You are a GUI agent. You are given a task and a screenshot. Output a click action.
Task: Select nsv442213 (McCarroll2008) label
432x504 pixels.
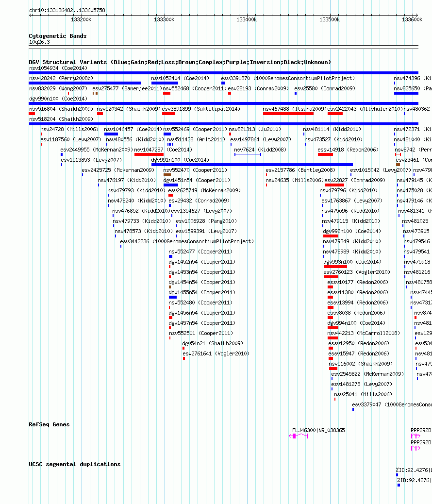[x=364, y=333]
